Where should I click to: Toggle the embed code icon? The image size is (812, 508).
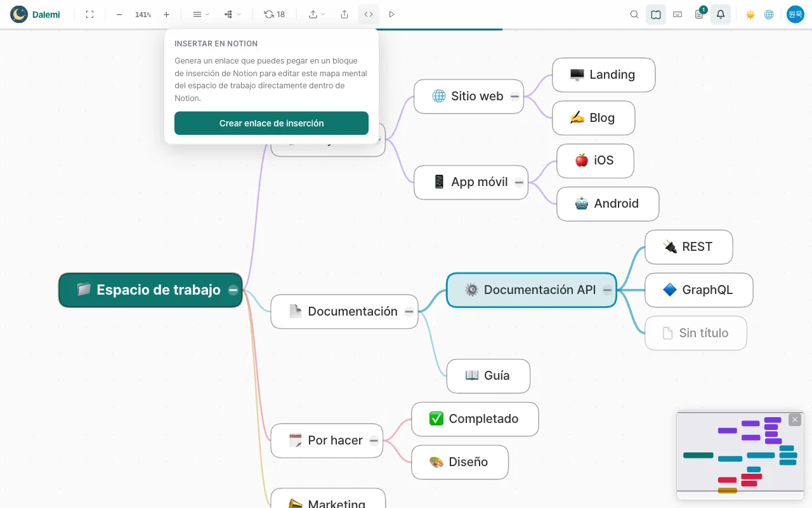point(369,14)
